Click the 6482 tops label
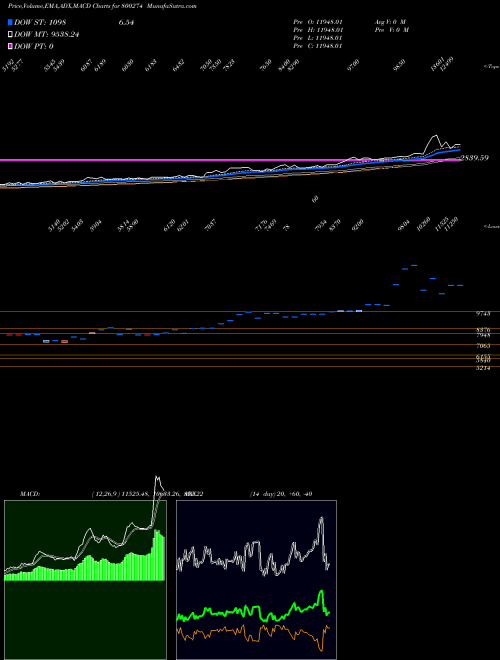 click(x=178, y=66)
